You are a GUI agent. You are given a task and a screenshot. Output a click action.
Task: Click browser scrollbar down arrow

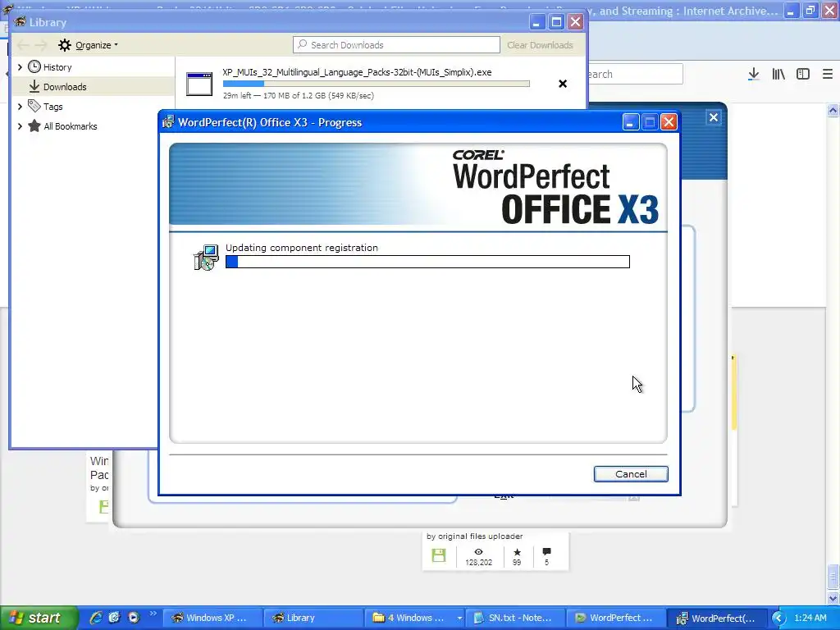[833, 597]
